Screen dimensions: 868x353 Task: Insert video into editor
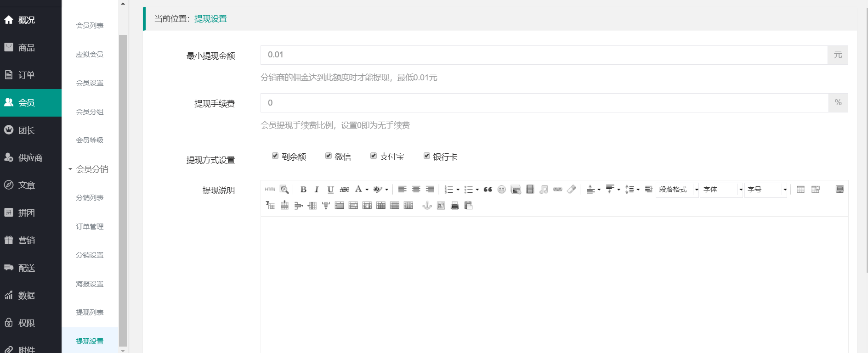[x=530, y=189]
